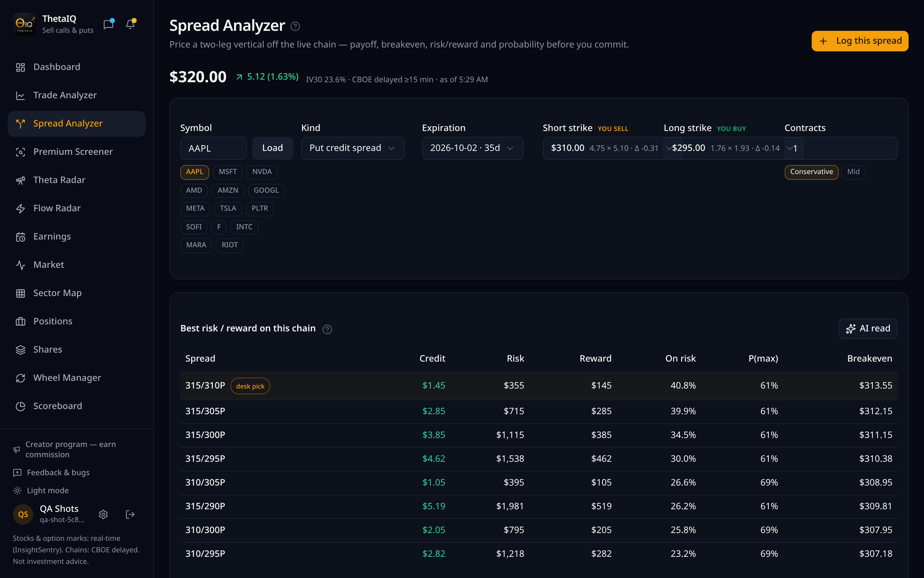924x578 pixels.
Task: Click the Flow Radar lightning icon
Action: (21, 209)
